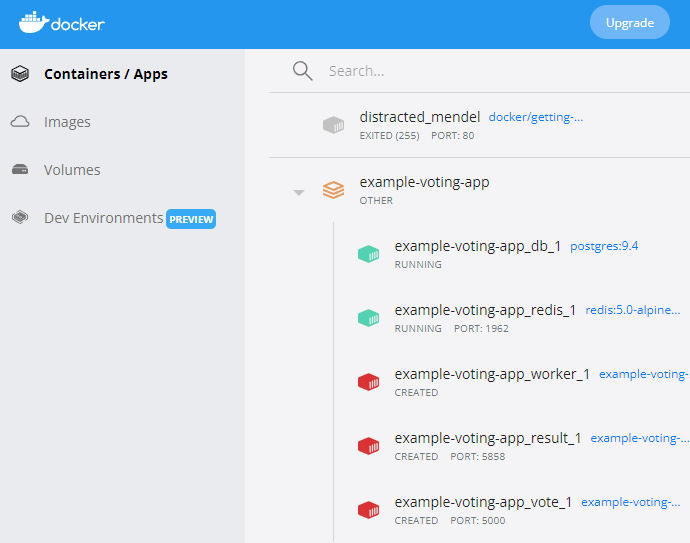Click the search magnifier icon
The height and width of the screenshot is (543, 690).
pos(303,71)
